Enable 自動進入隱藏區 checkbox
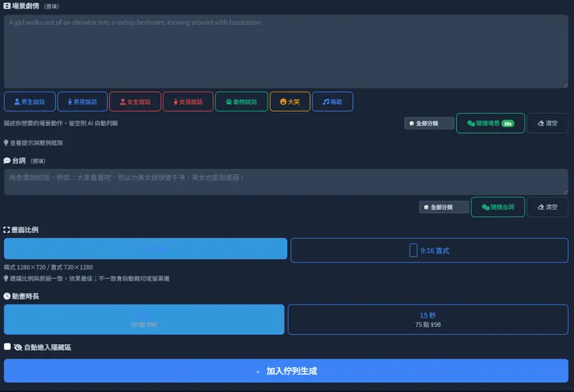Image resolution: width=574 pixels, height=392 pixels. tap(7, 346)
